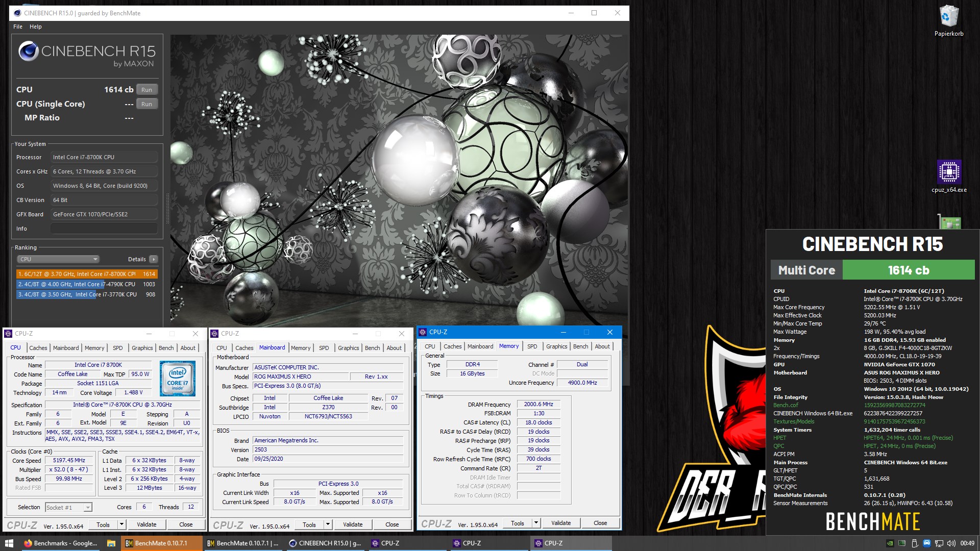The image size is (980, 551).
Task: Switch to BenchMate 0.10.7.1 active taskbar item
Action: 162,543
